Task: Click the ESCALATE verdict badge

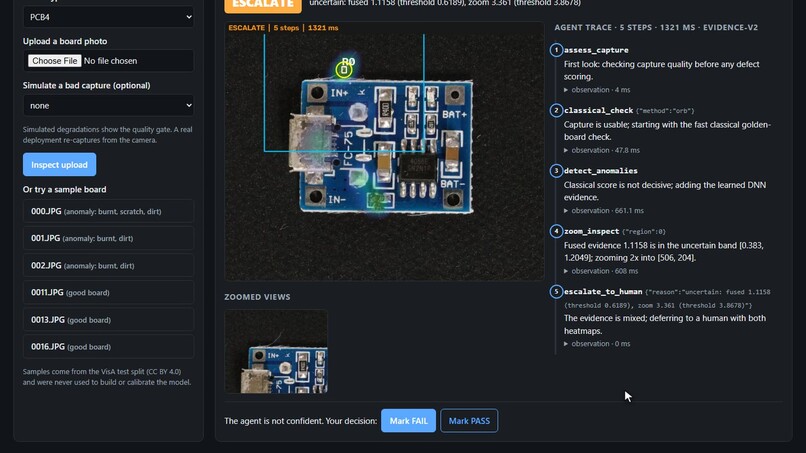Action: click(x=263, y=4)
